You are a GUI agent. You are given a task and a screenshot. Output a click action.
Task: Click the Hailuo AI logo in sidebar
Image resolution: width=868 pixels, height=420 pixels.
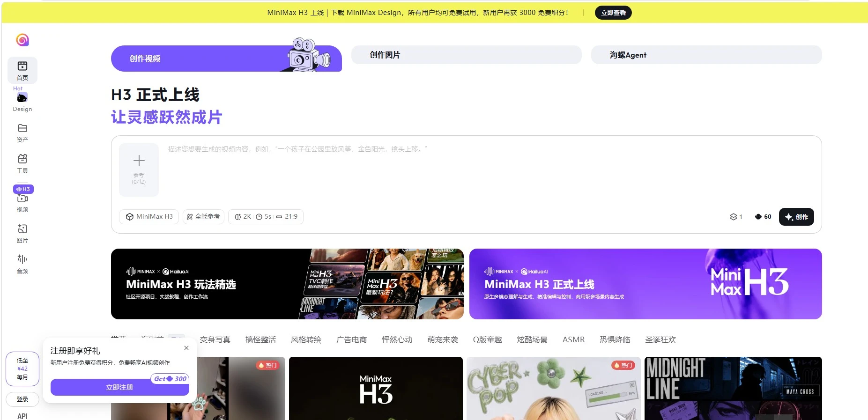(x=22, y=40)
